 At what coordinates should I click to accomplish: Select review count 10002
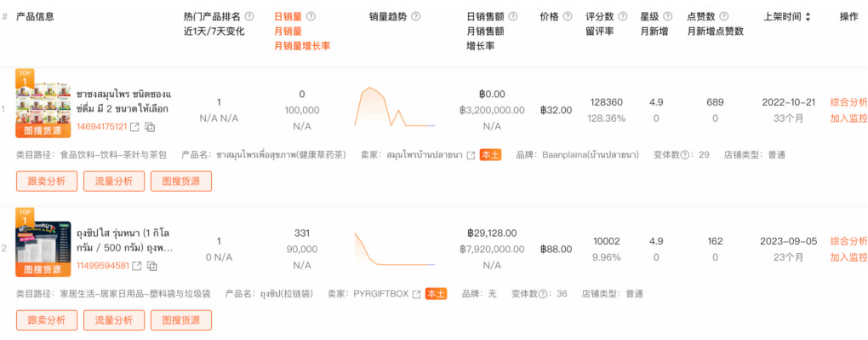point(606,241)
